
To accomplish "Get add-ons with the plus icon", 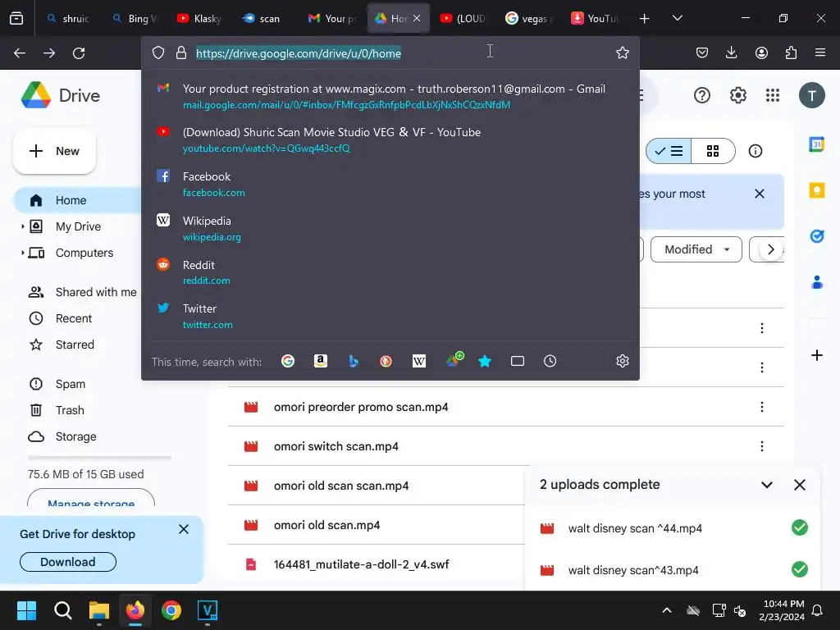I will click(816, 355).
